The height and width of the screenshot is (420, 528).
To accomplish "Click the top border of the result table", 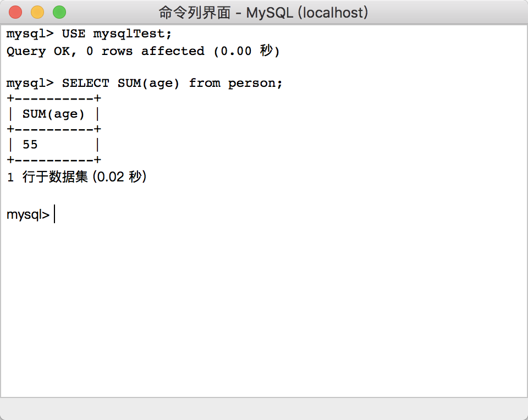I will pyautogui.click(x=53, y=99).
